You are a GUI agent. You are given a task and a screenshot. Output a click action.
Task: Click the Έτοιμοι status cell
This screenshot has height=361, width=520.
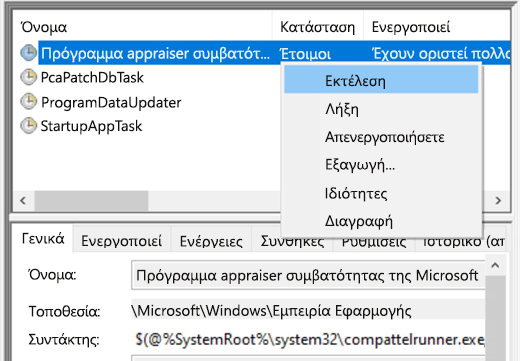point(305,54)
